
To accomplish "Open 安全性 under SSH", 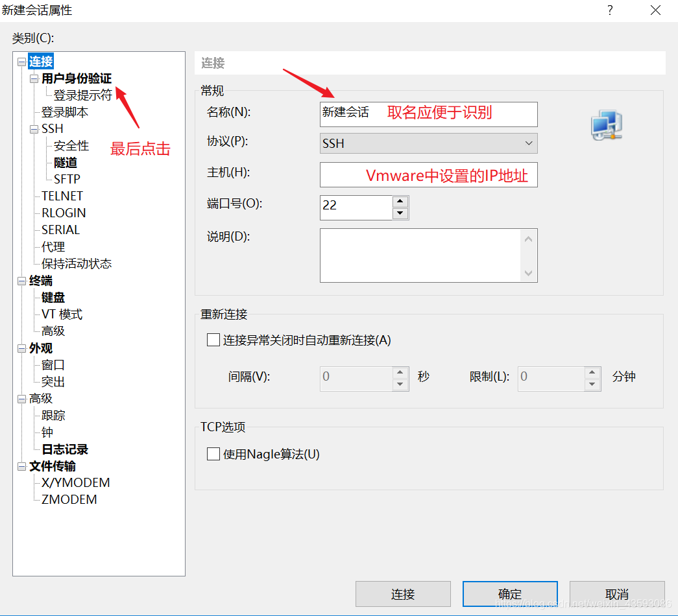I will (71, 146).
